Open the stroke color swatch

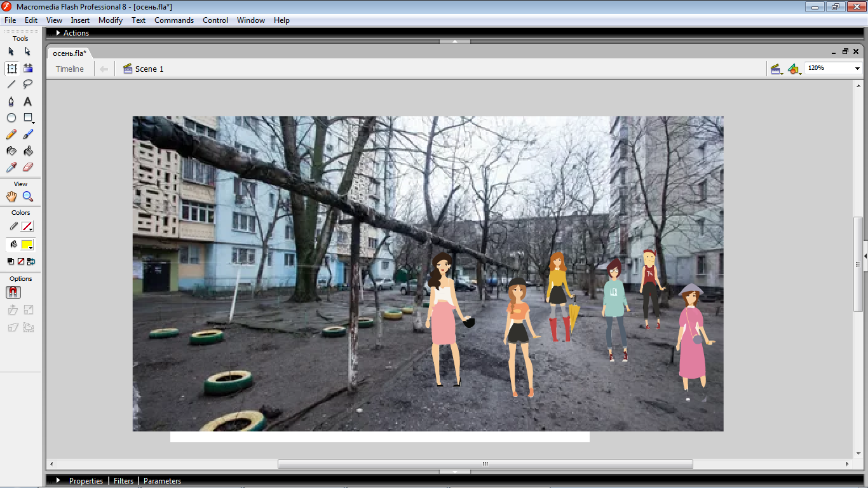[x=27, y=227]
